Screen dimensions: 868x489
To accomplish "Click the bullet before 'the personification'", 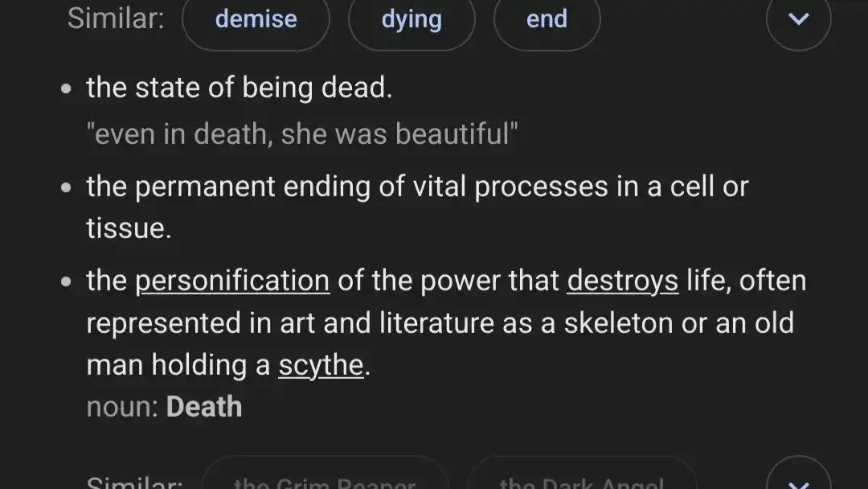I will 66,281.
